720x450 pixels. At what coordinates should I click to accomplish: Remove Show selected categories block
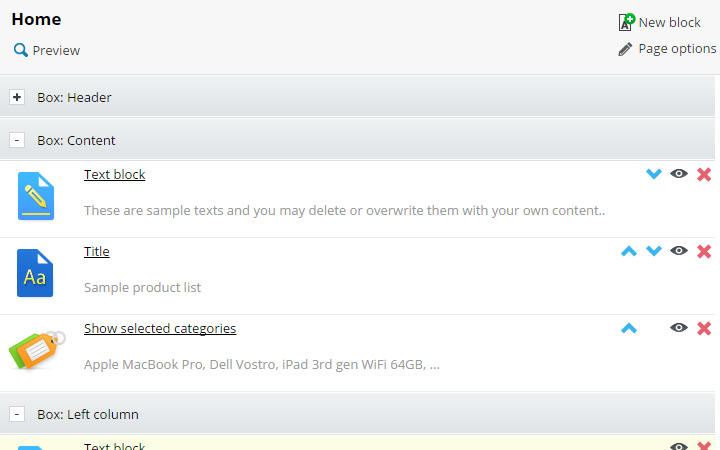coord(704,329)
